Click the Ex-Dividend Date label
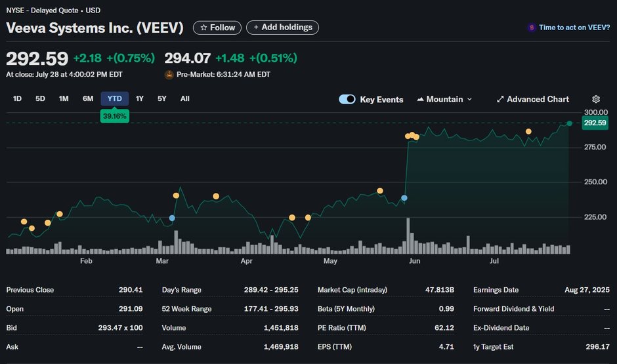The image size is (617, 364). point(501,328)
